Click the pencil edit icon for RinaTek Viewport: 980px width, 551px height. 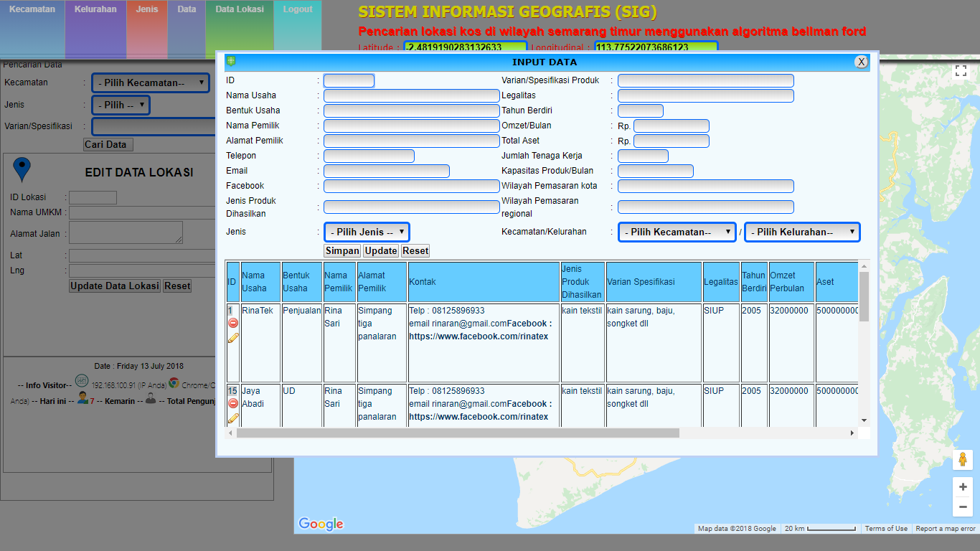[x=233, y=337]
